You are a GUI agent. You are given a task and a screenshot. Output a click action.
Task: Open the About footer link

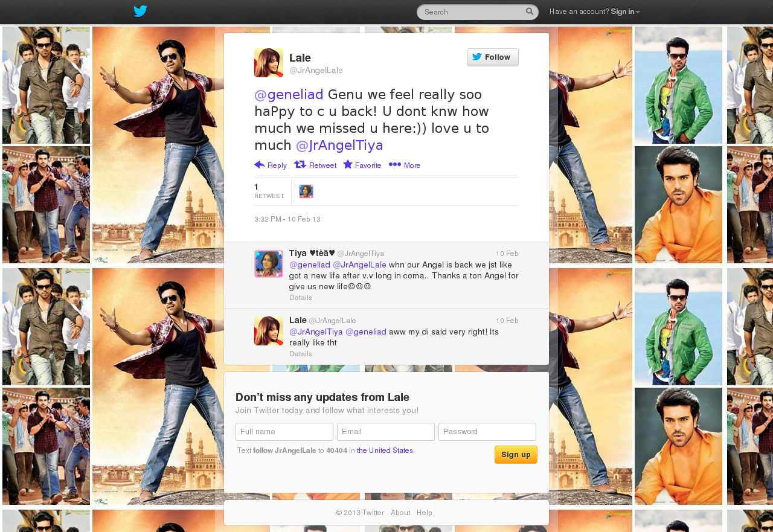400,513
